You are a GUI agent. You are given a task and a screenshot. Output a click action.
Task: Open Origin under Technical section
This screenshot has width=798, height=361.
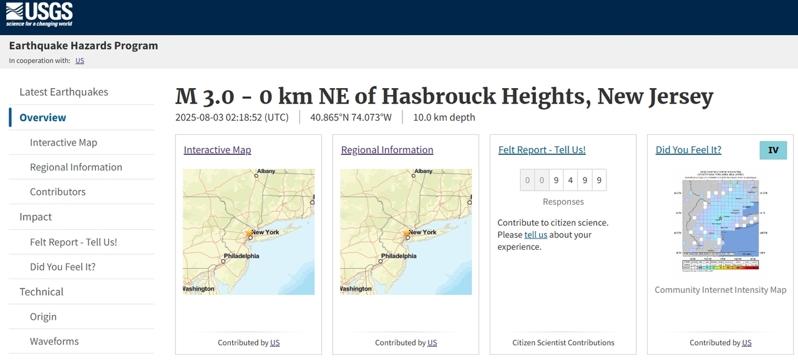(43, 317)
